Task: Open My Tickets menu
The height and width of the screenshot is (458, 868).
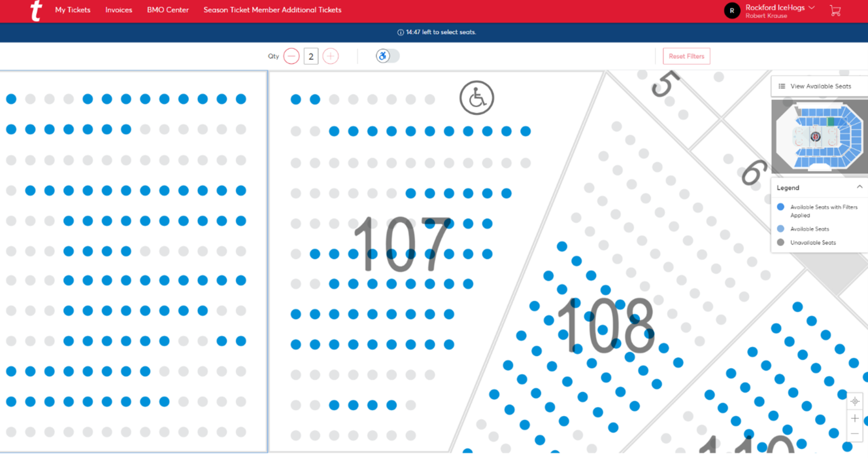Action: click(73, 10)
